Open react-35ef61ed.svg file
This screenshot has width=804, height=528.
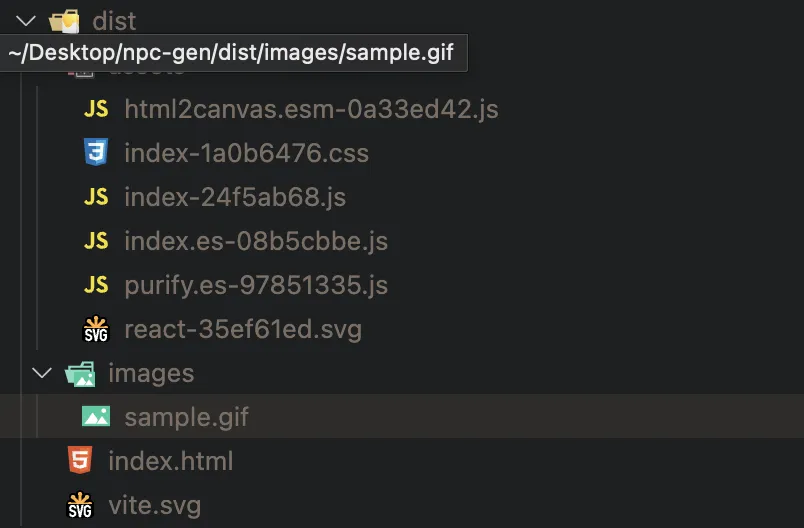click(243, 329)
